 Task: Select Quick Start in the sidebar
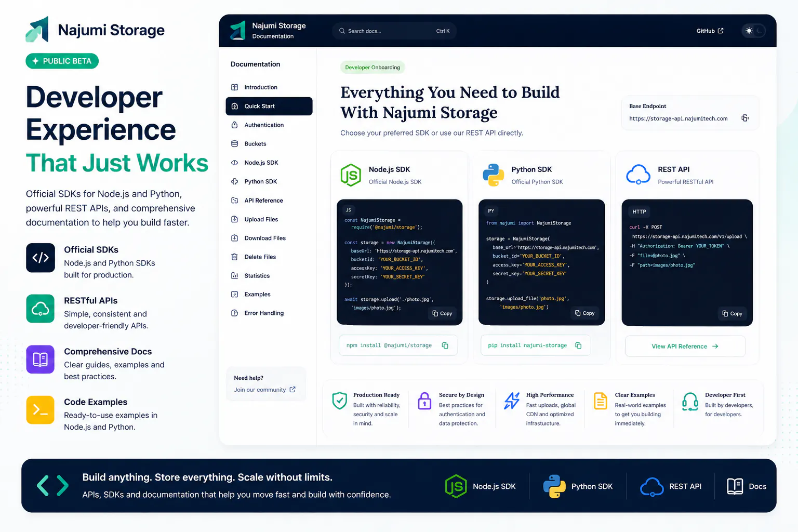click(x=269, y=106)
